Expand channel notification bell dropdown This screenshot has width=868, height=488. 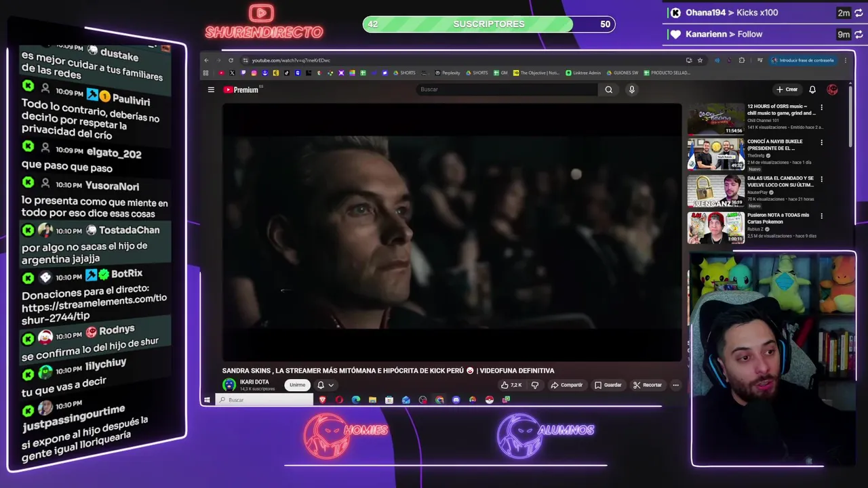(325, 385)
